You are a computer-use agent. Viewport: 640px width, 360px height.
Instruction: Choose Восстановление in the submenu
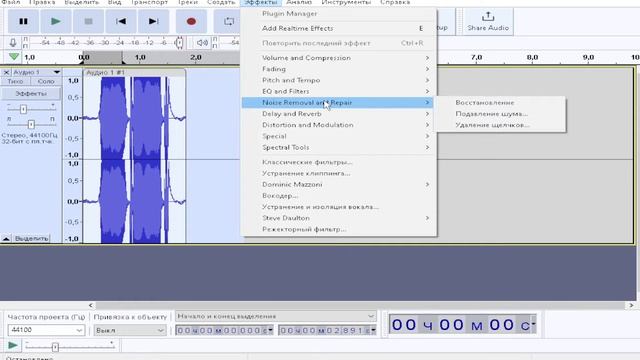(500, 102)
